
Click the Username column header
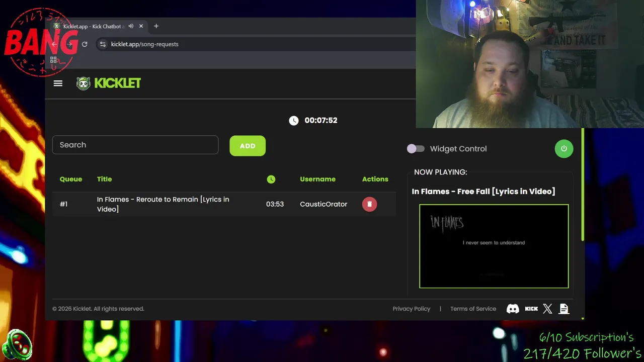pos(317,179)
